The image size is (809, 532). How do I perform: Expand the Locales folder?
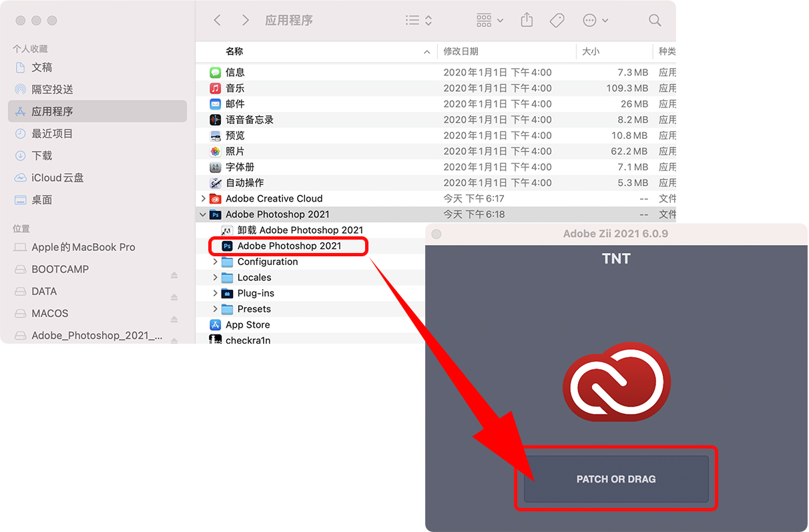pos(215,278)
